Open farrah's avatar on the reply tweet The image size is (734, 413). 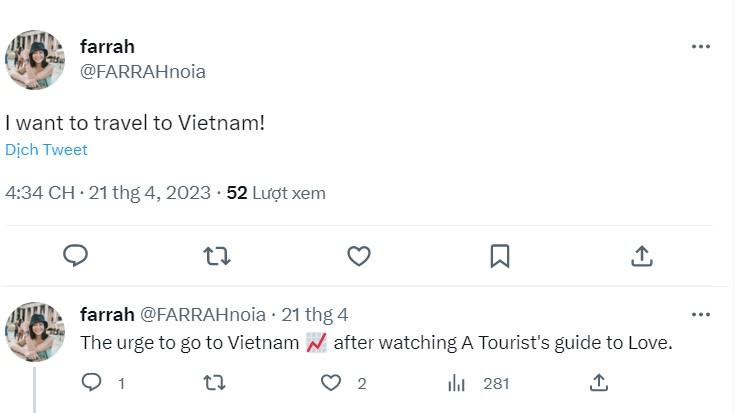coord(35,331)
